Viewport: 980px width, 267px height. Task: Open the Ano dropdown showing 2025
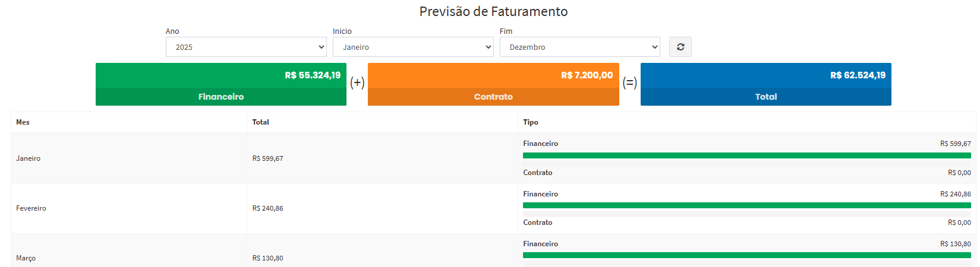click(x=246, y=47)
